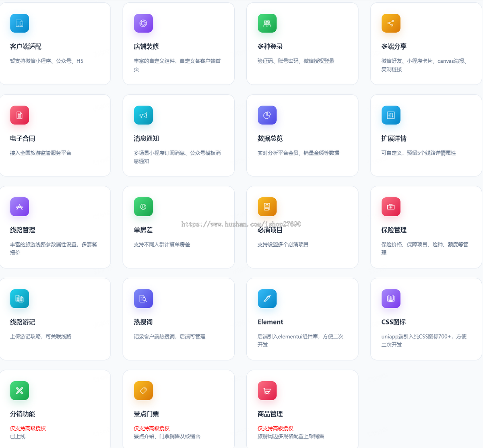483x448 pixels.
Task: Click the 线路游记 documents icon
Action: [19, 299]
